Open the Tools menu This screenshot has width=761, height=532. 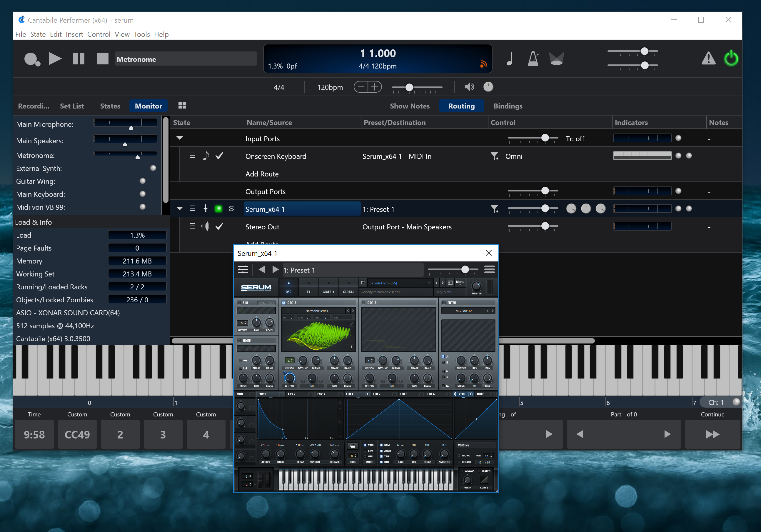coord(142,34)
